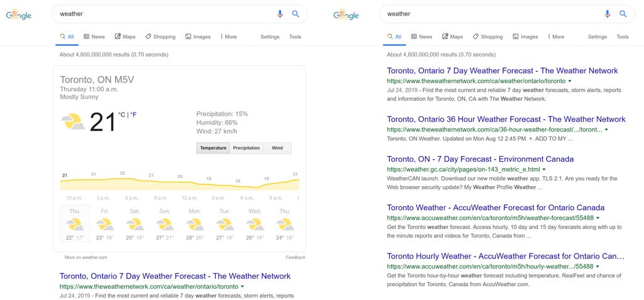Select highlighted Thu. forecast with 22° 17°
Viewport: 644px width, 300px height.
(75, 224)
